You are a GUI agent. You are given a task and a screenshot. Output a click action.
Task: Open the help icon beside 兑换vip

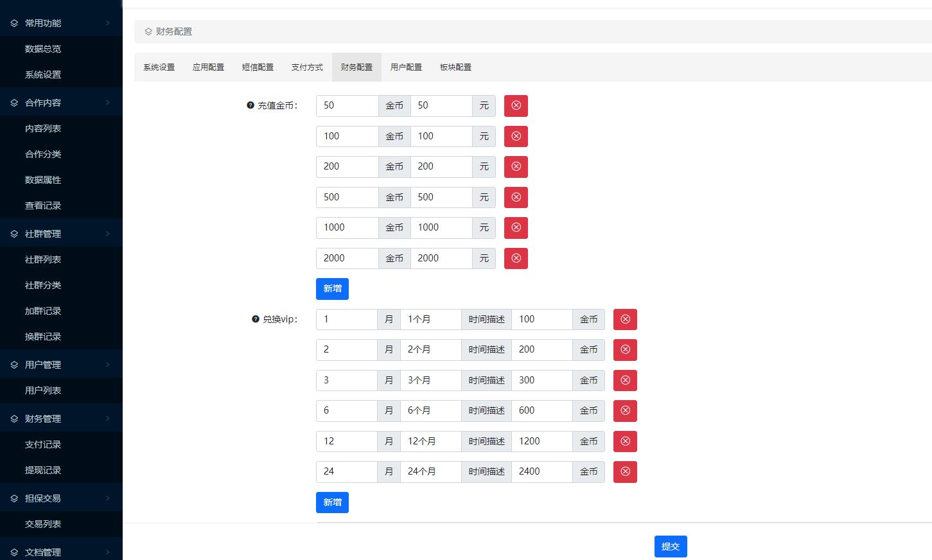tap(255, 319)
